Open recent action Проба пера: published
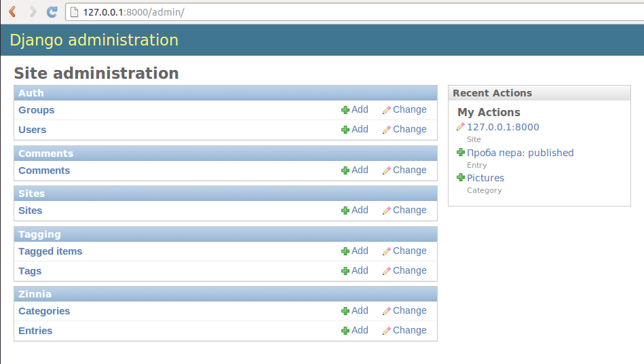Screen dimensions: 644x364 [520, 153]
